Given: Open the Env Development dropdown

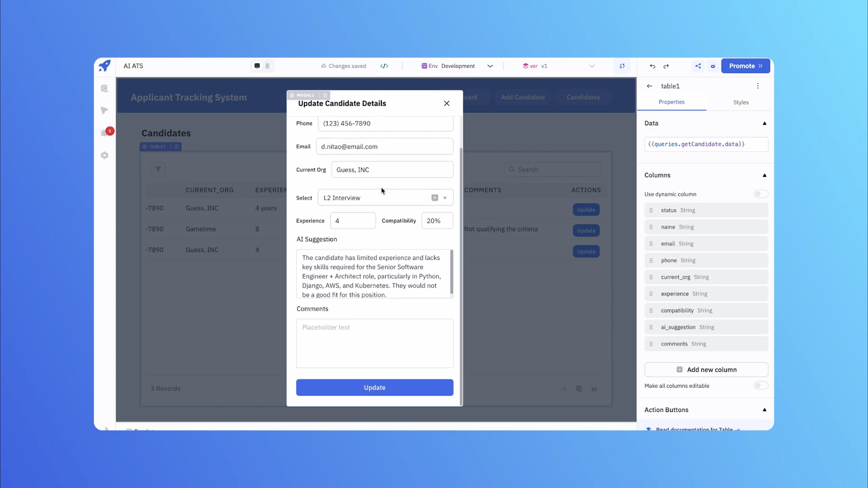Looking at the screenshot, I should click(490, 66).
